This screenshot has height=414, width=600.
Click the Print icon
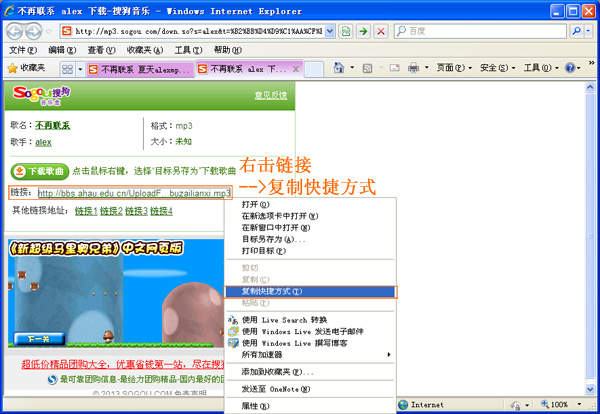pyautogui.click(x=413, y=68)
